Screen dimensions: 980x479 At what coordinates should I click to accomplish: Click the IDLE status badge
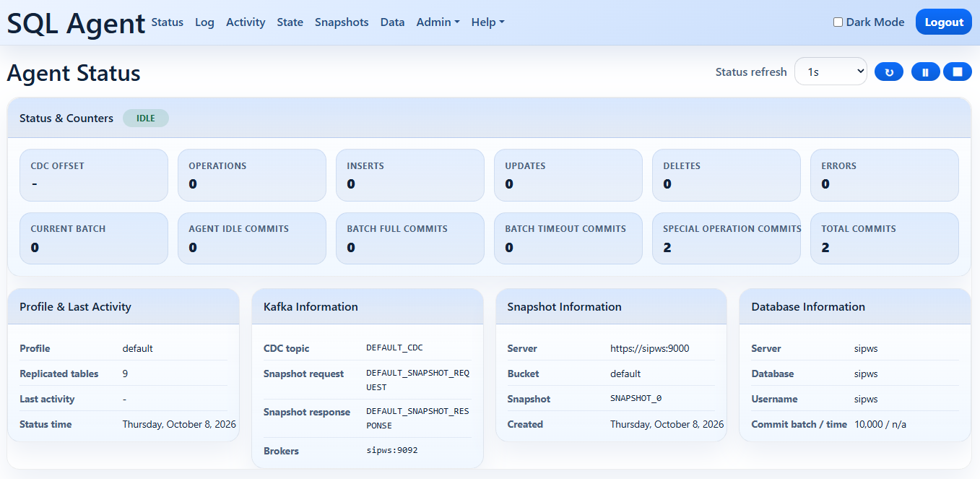point(146,118)
